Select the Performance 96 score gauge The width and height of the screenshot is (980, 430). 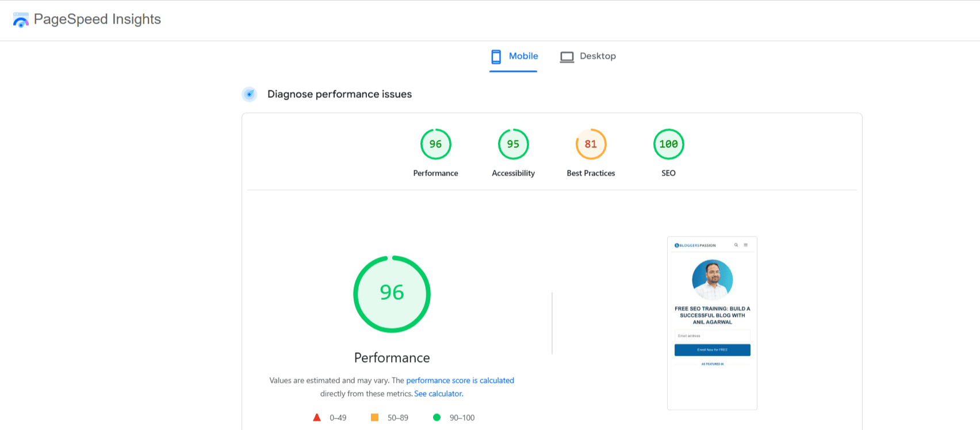[435, 144]
